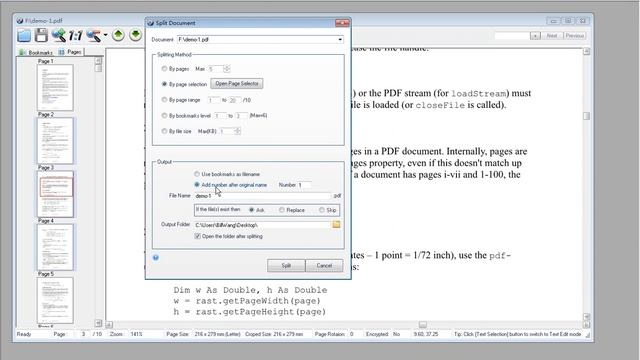Click the Split button
The height and width of the screenshot is (360, 640).
tap(286, 266)
